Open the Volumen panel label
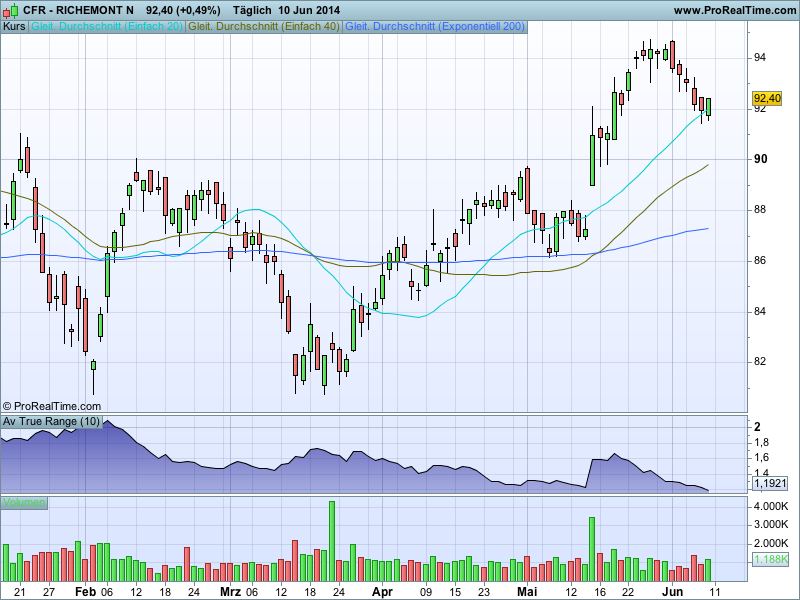 point(24,503)
